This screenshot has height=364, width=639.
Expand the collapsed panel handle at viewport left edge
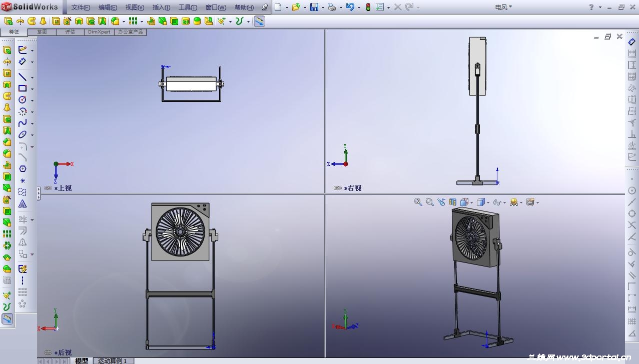coord(39,193)
